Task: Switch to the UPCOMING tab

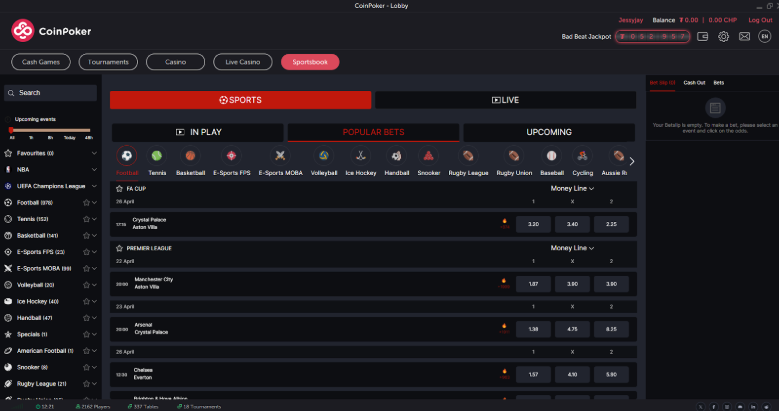Action: pyautogui.click(x=549, y=132)
